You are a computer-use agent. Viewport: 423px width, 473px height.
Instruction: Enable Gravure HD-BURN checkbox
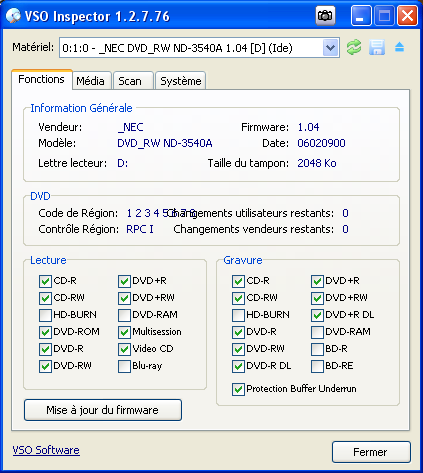[x=238, y=315]
